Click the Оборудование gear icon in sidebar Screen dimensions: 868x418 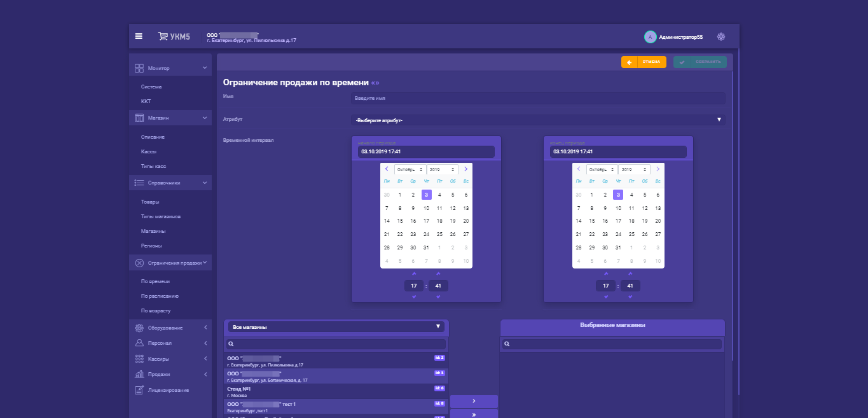click(139, 328)
